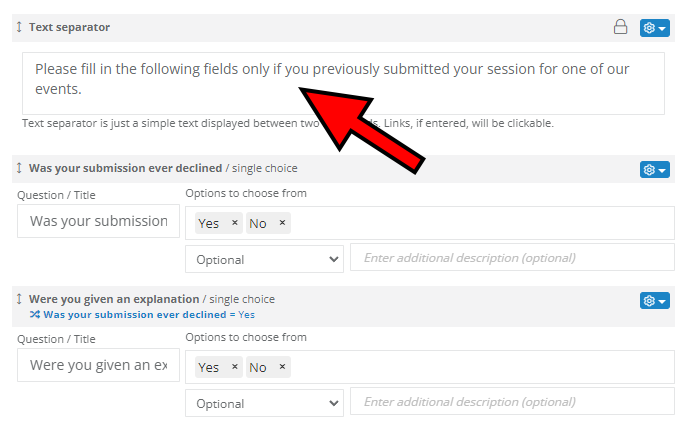Click the lock icon on Text separator row

pos(620,27)
